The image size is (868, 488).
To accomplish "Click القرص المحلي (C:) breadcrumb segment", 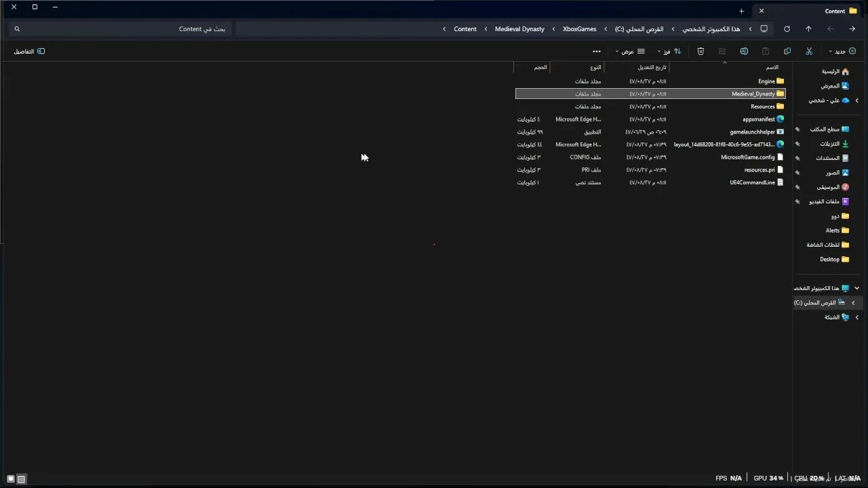I will (x=639, y=29).
